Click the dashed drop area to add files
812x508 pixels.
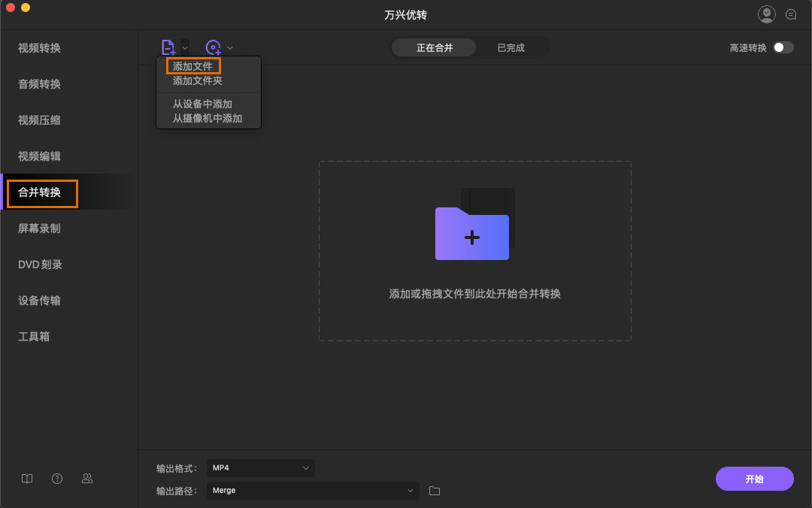[474, 251]
